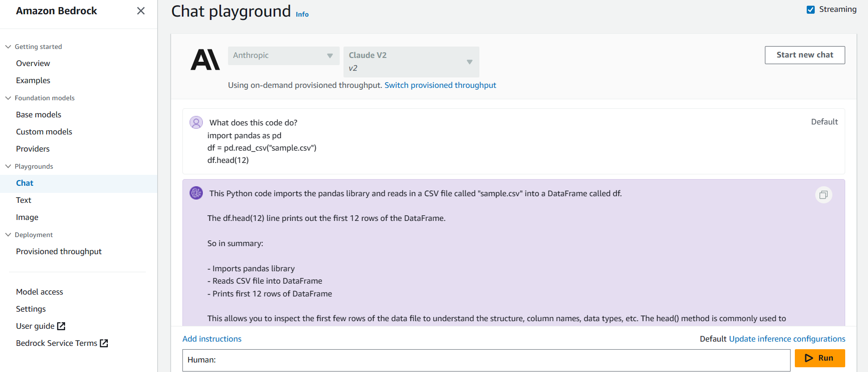The image size is (868, 372).
Task: Click the Run button
Action: pyautogui.click(x=820, y=358)
